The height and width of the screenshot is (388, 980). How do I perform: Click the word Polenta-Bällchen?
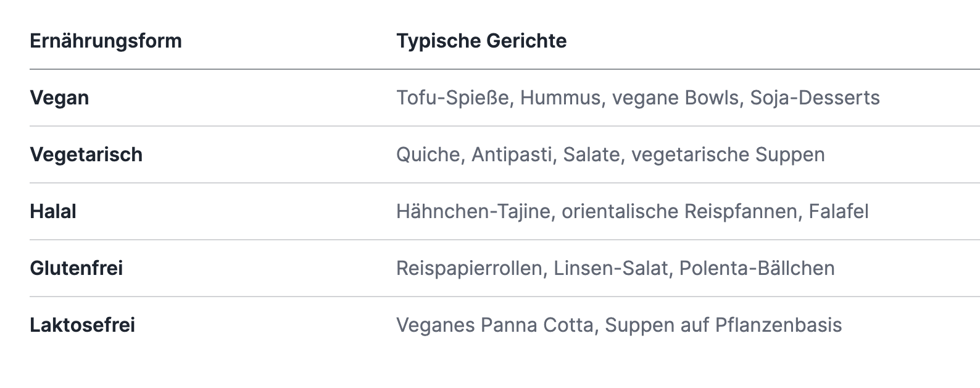tap(757, 268)
